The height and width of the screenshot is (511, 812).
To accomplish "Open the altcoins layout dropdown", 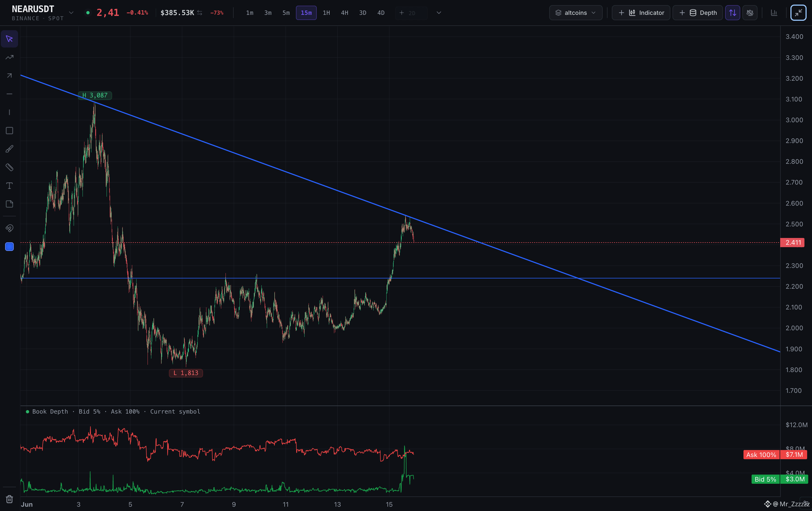I will [576, 13].
